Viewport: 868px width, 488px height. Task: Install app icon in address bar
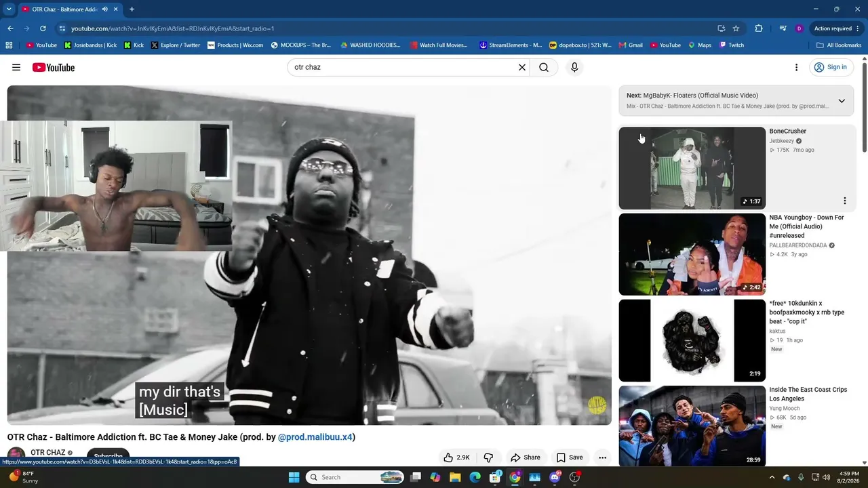tap(722, 28)
